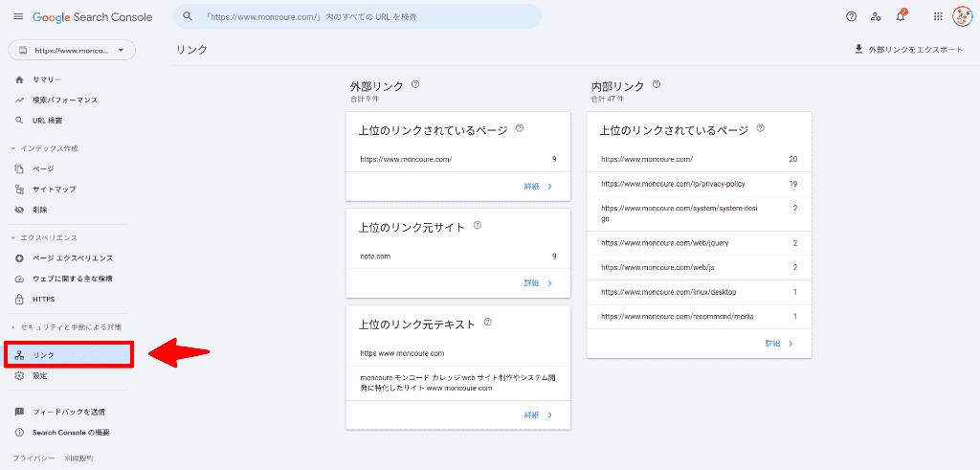Open 詳細 link in 内部リンク card
980x470 pixels.
pyautogui.click(x=779, y=343)
